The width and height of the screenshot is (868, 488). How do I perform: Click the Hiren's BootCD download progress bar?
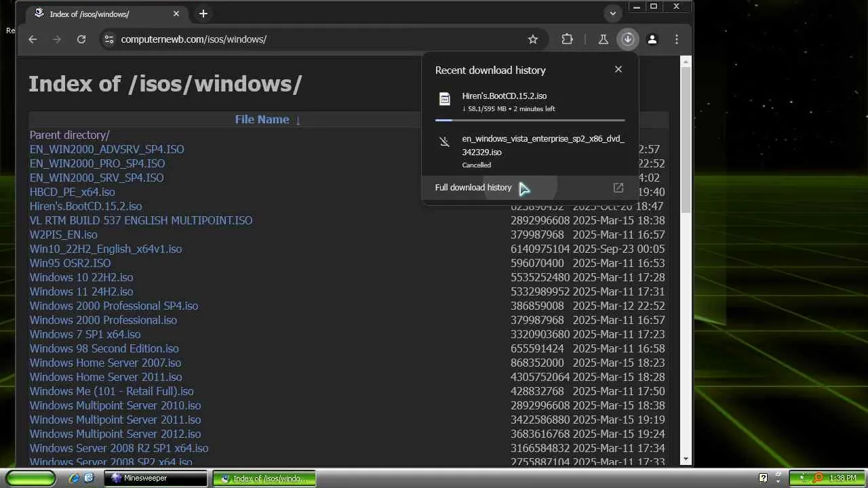point(530,120)
